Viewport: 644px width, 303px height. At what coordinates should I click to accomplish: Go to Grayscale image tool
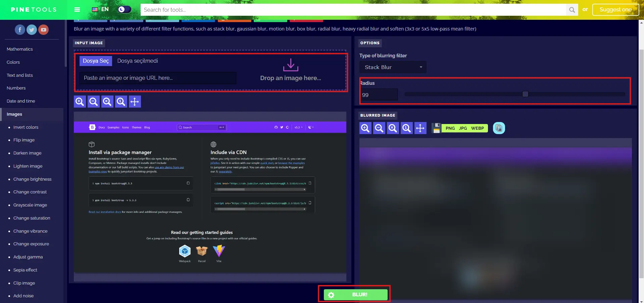(30, 205)
